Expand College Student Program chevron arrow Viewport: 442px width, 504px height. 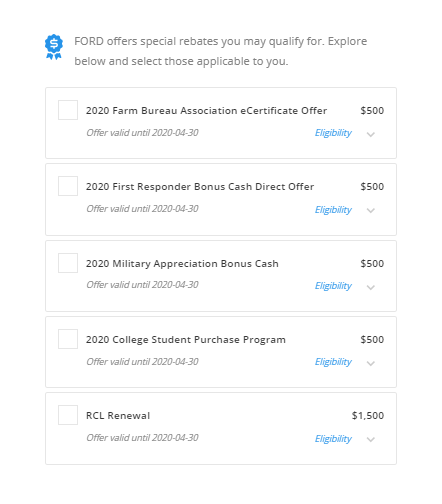tap(371, 363)
